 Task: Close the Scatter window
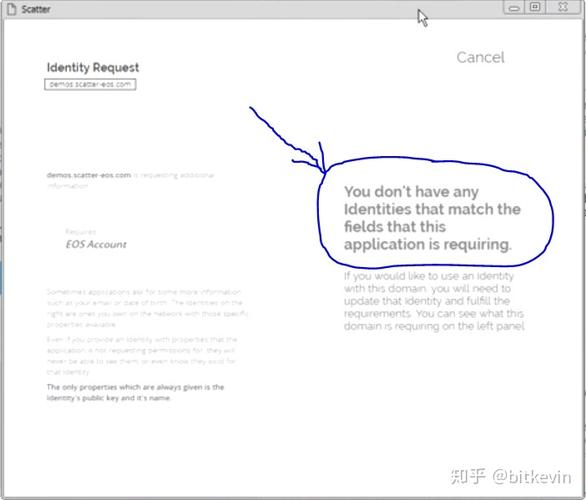click(x=563, y=7)
